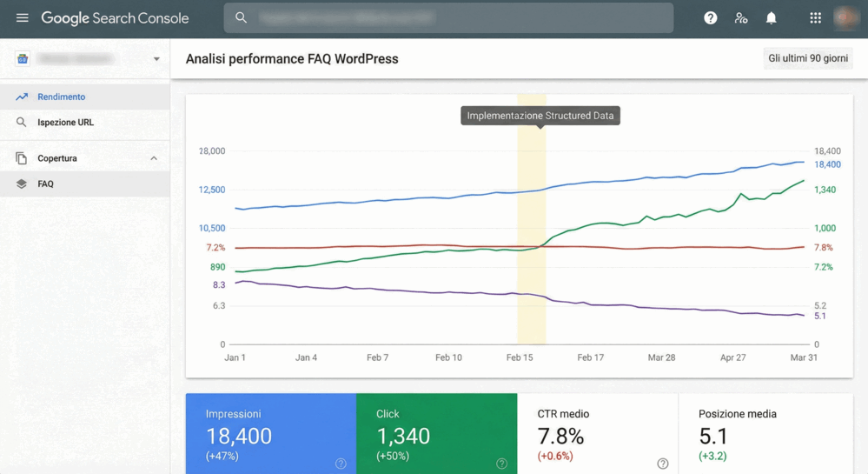Viewport: 868px width, 474px height.
Task: Click the 5.1 purple axis label
Action: pyautogui.click(x=820, y=316)
